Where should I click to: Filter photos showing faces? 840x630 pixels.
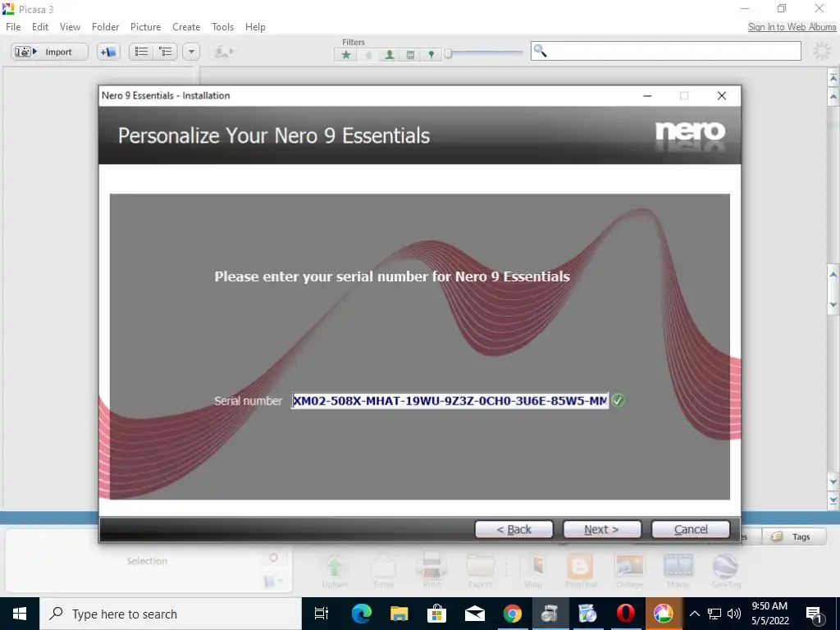tap(390, 55)
